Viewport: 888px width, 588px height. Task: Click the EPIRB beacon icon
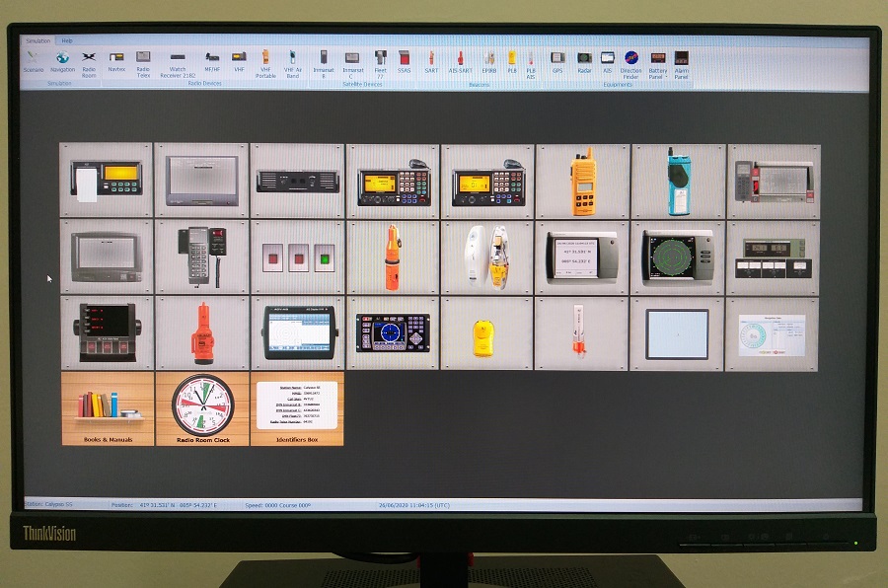click(489, 59)
